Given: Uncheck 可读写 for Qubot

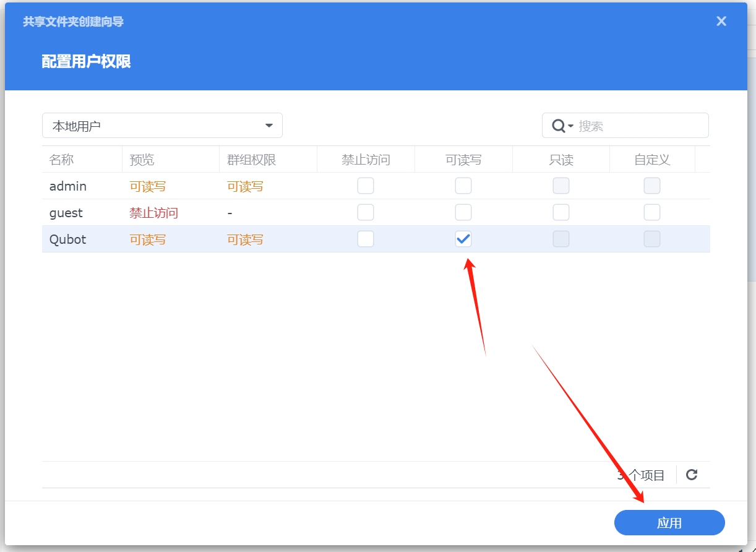Looking at the screenshot, I should [x=463, y=239].
